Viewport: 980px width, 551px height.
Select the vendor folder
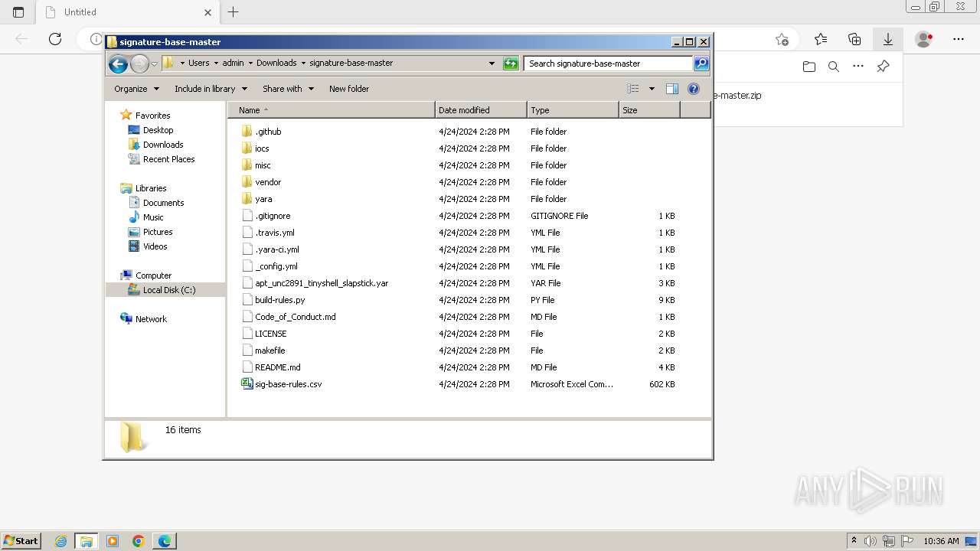[x=268, y=182]
